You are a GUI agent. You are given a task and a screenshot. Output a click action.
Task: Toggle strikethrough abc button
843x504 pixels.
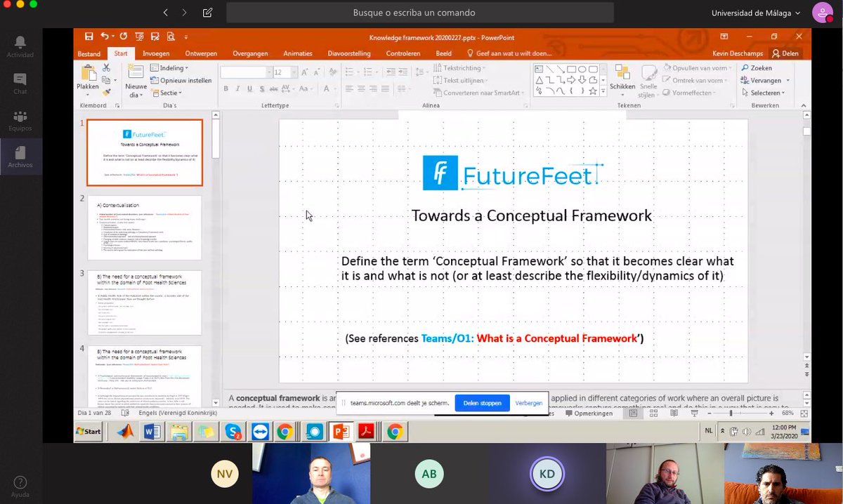pyautogui.click(x=275, y=88)
